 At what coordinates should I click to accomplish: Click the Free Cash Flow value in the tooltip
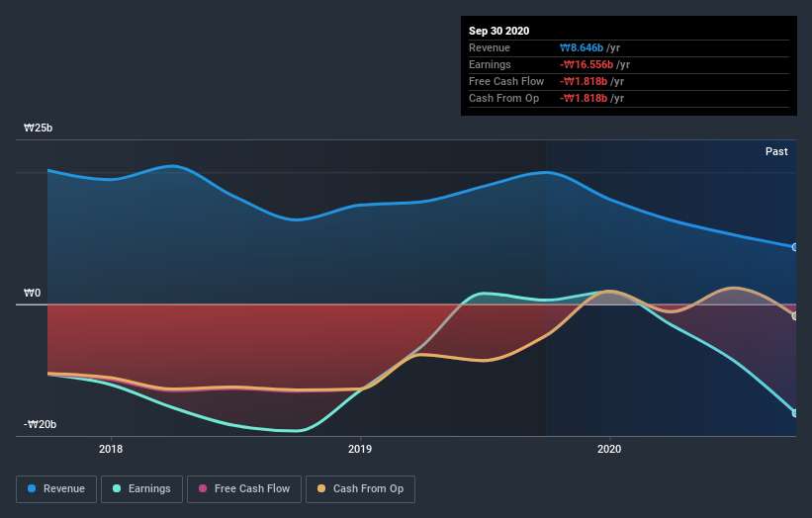click(x=584, y=81)
